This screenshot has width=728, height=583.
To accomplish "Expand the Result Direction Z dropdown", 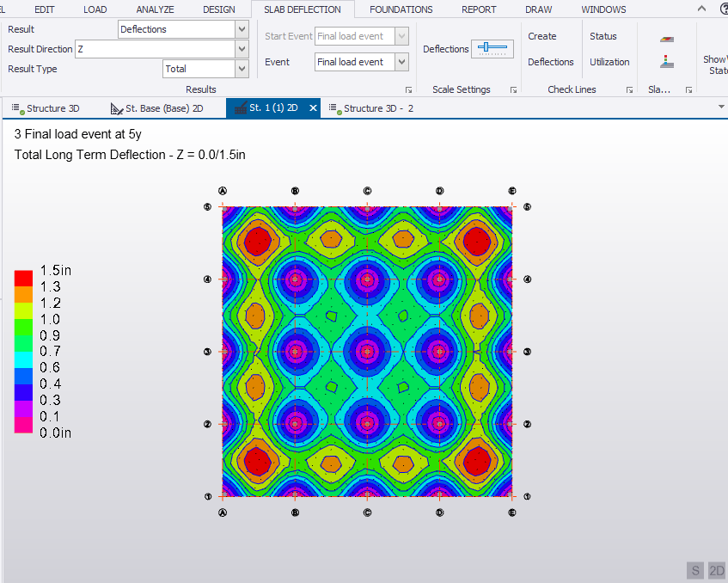I will pyautogui.click(x=241, y=49).
